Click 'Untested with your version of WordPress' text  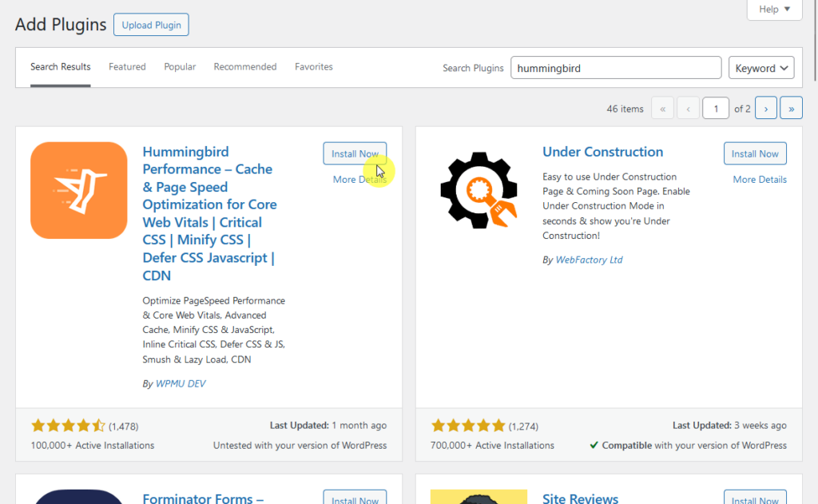tap(300, 446)
